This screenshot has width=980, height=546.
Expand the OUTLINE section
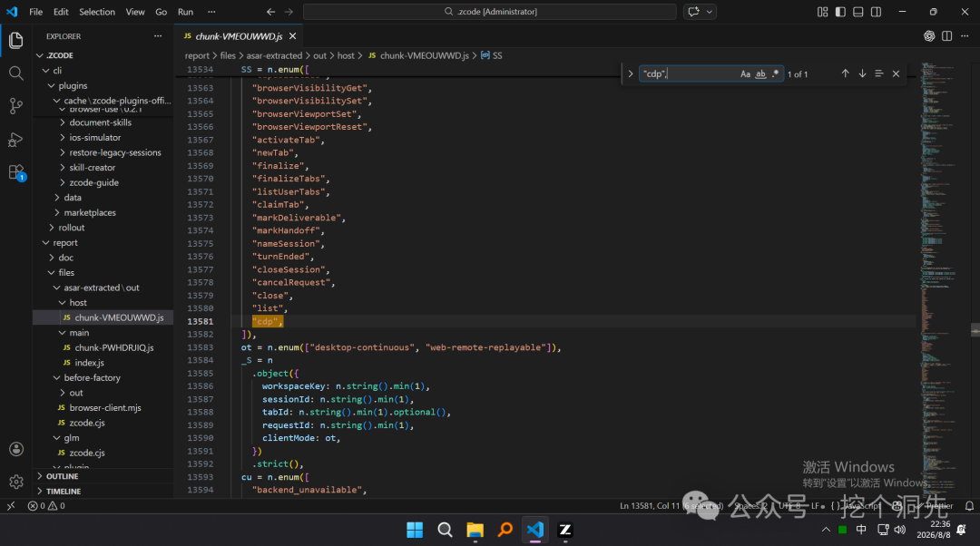pos(103,476)
